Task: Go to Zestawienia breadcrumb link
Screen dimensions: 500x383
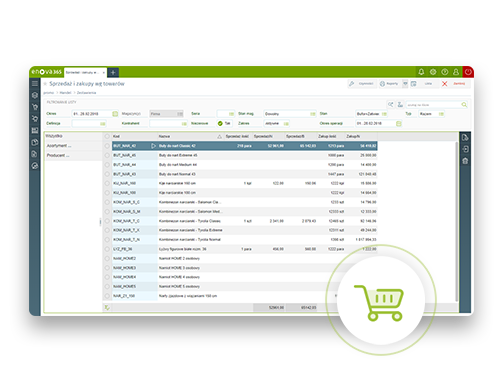Action: pos(86,93)
